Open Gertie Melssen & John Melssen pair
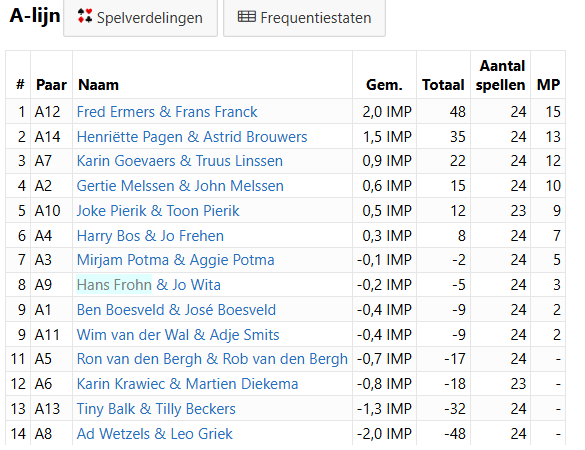 pyautogui.click(x=180, y=186)
